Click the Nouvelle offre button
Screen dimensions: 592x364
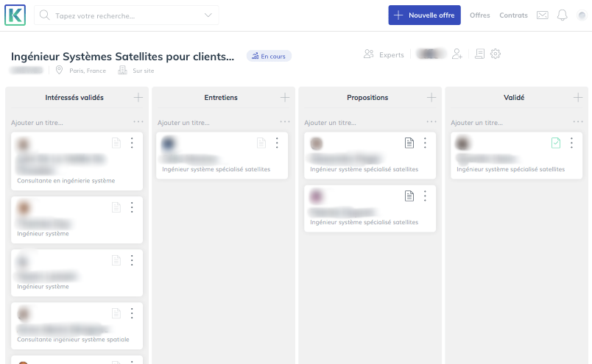(x=424, y=15)
